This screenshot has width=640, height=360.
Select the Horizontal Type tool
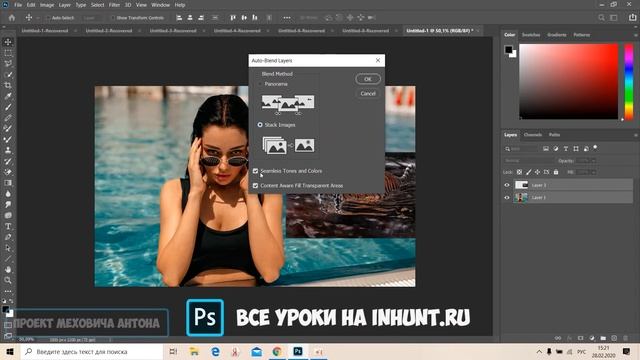pos(8,226)
